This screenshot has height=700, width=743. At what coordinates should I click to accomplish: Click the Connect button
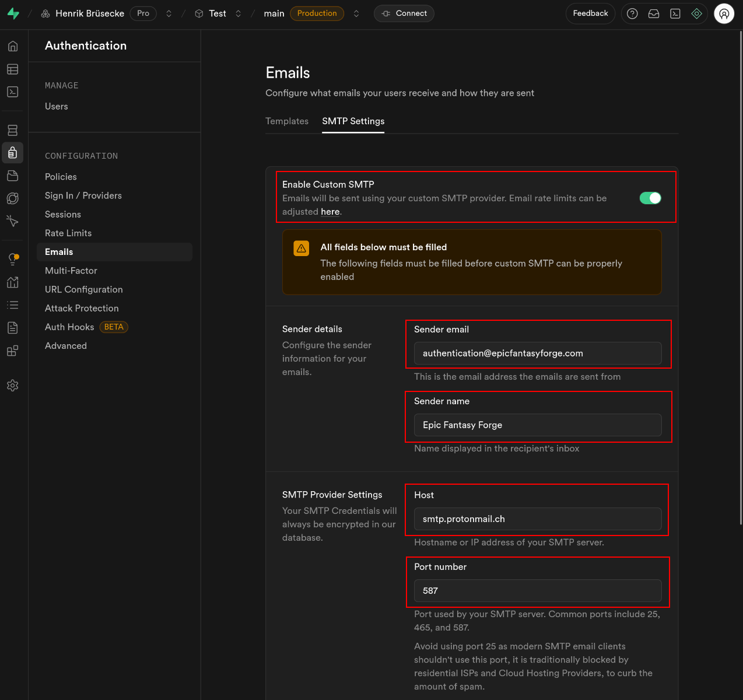pos(404,13)
